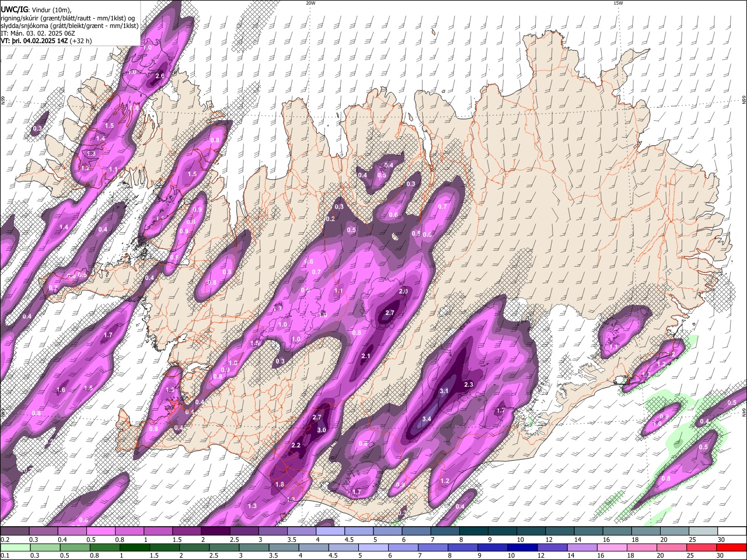Click the 2.1 precipitation value on map
Screen dimensions: 747x560
366,356
